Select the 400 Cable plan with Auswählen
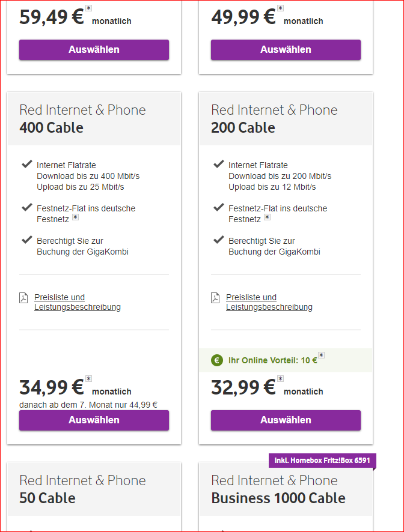Viewport: 404px width, 532px height. (94, 420)
